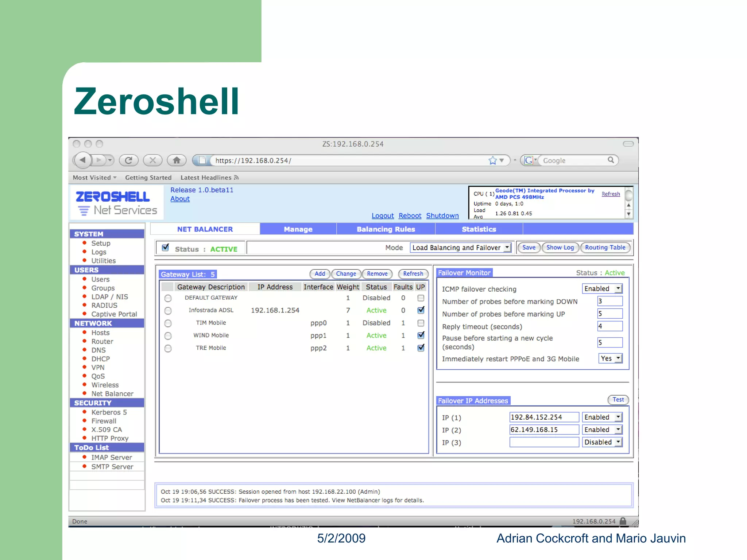The image size is (747, 560).
Task: Click the Latest Headlines RSS feed icon
Action: pos(236,178)
